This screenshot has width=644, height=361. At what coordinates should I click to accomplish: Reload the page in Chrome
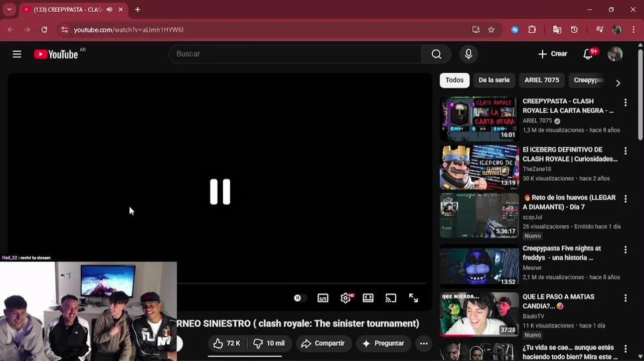click(x=44, y=30)
